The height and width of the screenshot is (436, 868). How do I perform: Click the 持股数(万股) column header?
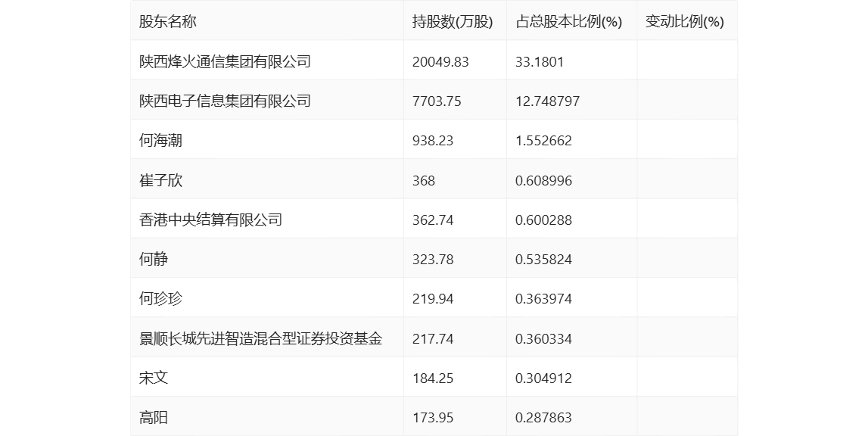(x=453, y=22)
